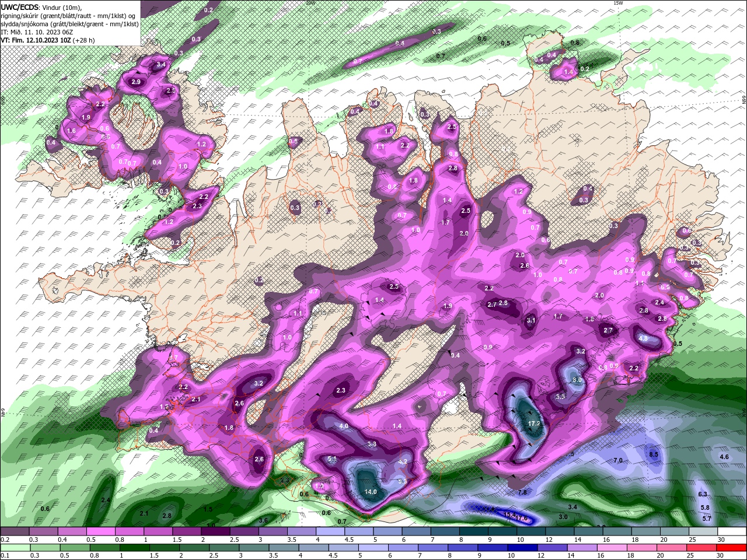Select the 4.0 snow value label
Screen dimensions: 747x560
pyautogui.click(x=344, y=426)
